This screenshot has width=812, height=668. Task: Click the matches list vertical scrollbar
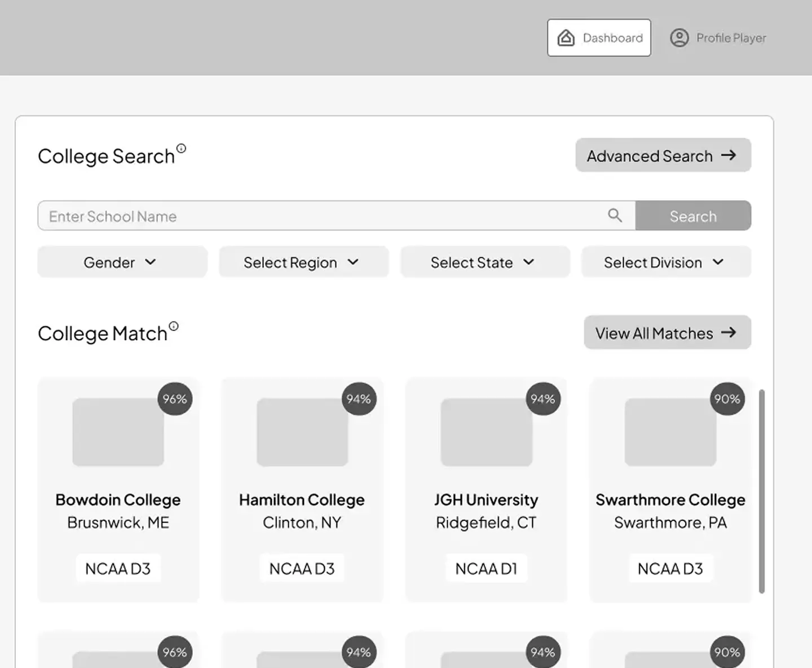pyautogui.click(x=762, y=491)
